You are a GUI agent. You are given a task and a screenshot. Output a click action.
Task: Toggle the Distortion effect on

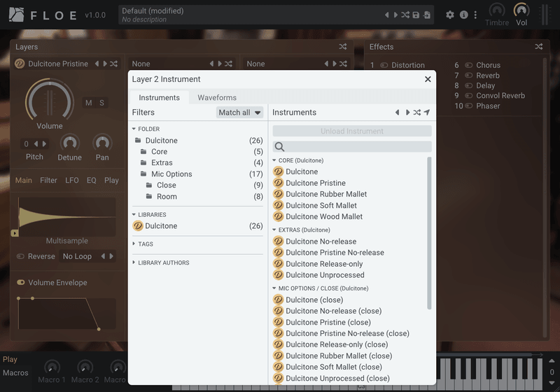[x=384, y=65]
